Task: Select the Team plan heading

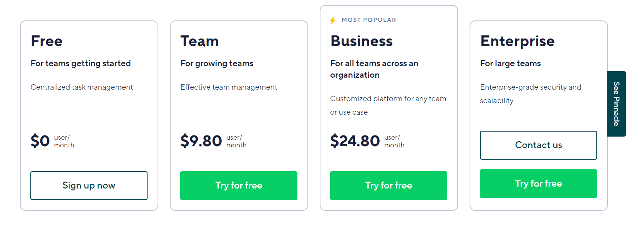Action: (199, 41)
